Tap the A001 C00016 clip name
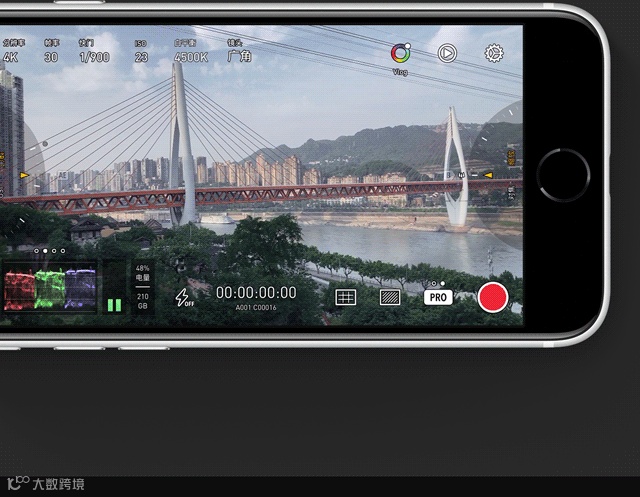640x497 pixels. (256, 308)
